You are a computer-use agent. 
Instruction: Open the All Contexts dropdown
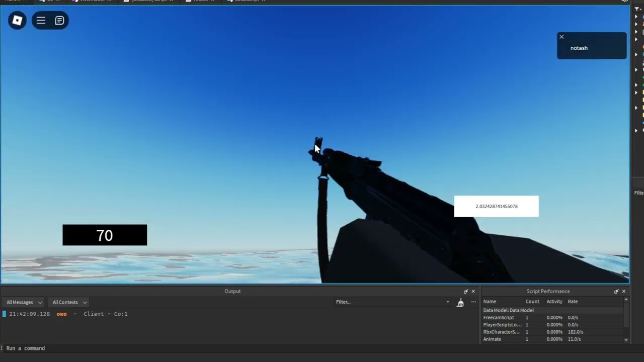pos(69,302)
